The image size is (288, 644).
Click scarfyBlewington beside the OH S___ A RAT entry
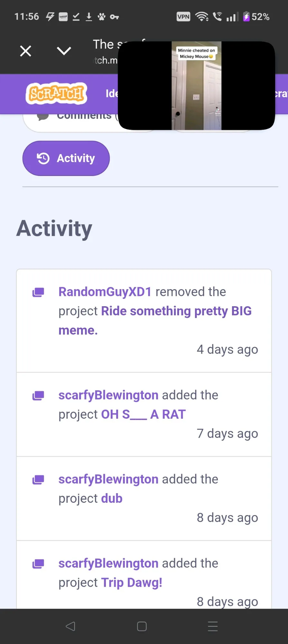[108, 395]
